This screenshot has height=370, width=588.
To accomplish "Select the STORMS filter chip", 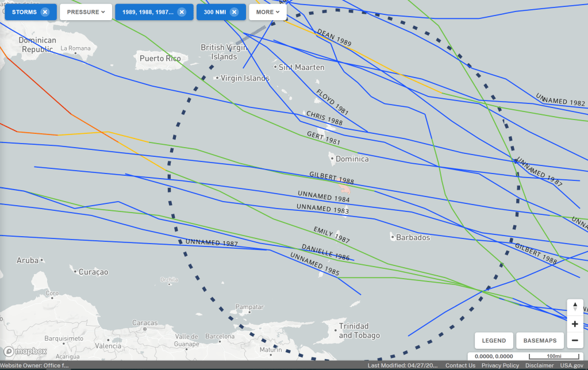I will point(24,12).
